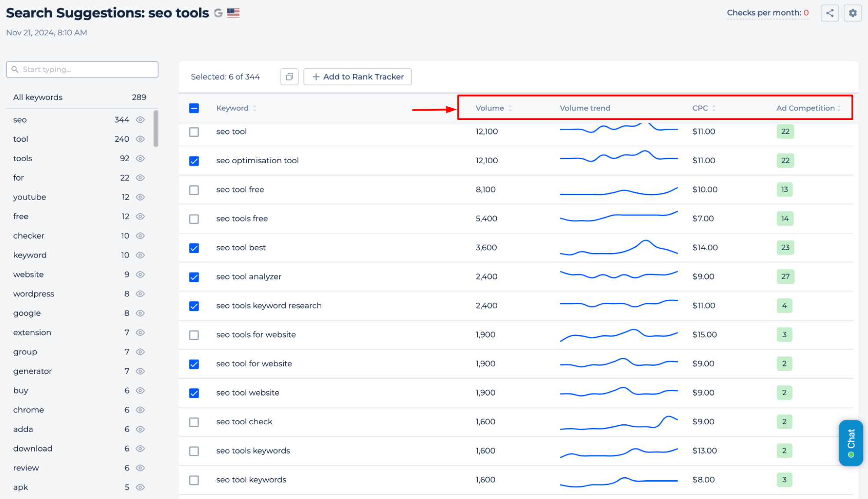
Task: Click copy icon next to Selected count
Action: coord(290,76)
